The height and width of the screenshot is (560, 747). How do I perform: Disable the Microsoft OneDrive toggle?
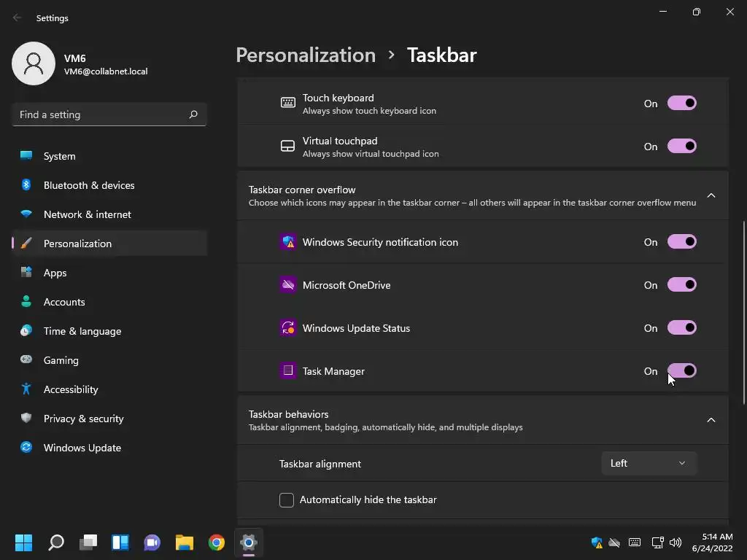[x=682, y=285]
